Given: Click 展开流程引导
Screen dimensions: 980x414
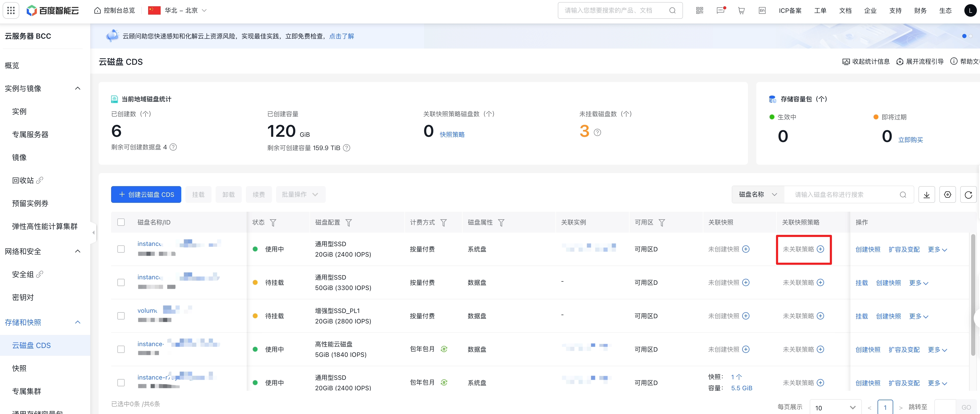Looking at the screenshot, I should point(920,61).
